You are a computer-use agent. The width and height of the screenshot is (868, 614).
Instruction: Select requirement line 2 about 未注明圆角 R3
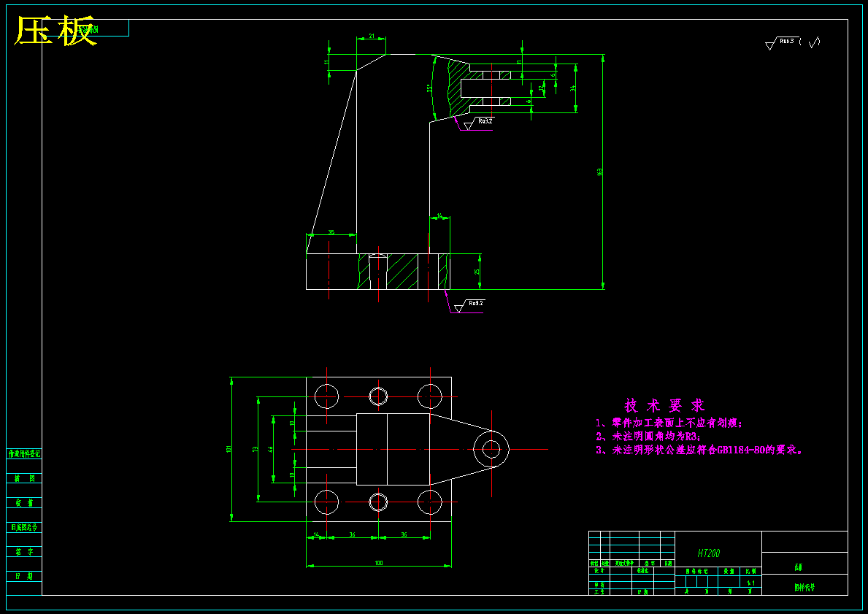point(648,437)
